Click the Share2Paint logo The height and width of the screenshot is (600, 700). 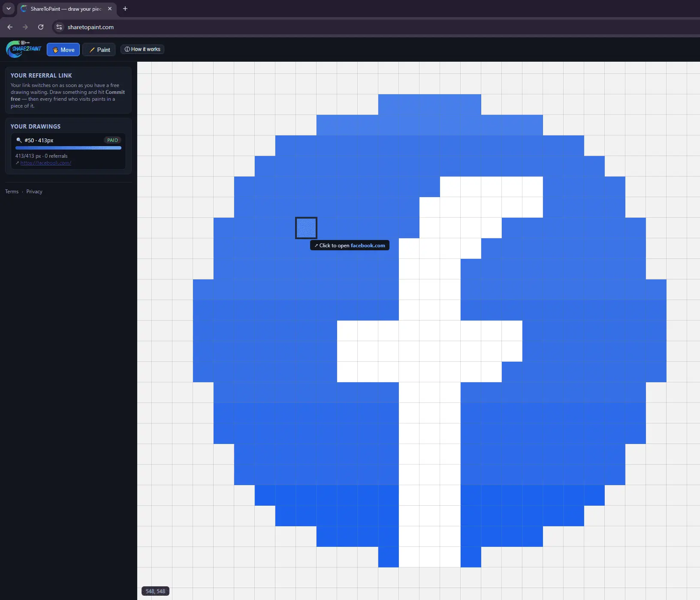tap(24, 49)
